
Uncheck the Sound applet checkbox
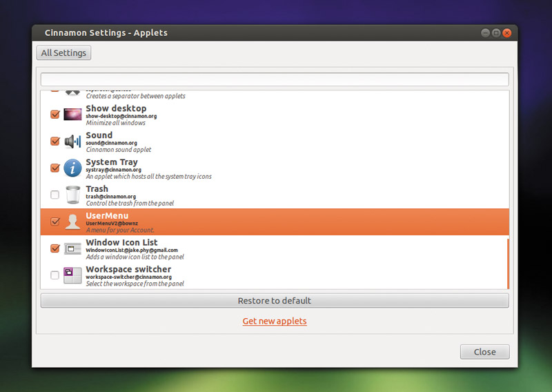pyautogui.click(x=55, y=141)
